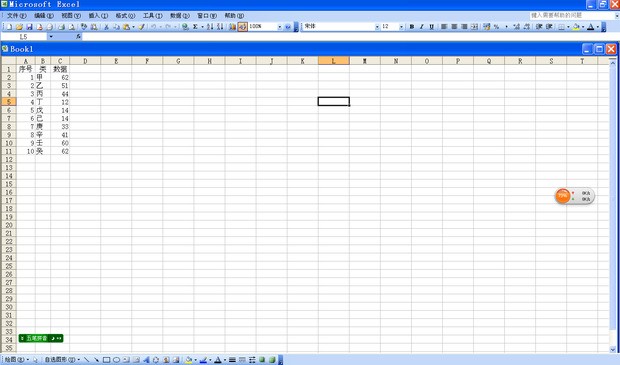The image size is (620, 365).
Task: Open the AutoShapes (自选图形) menu
Action: 62,360
